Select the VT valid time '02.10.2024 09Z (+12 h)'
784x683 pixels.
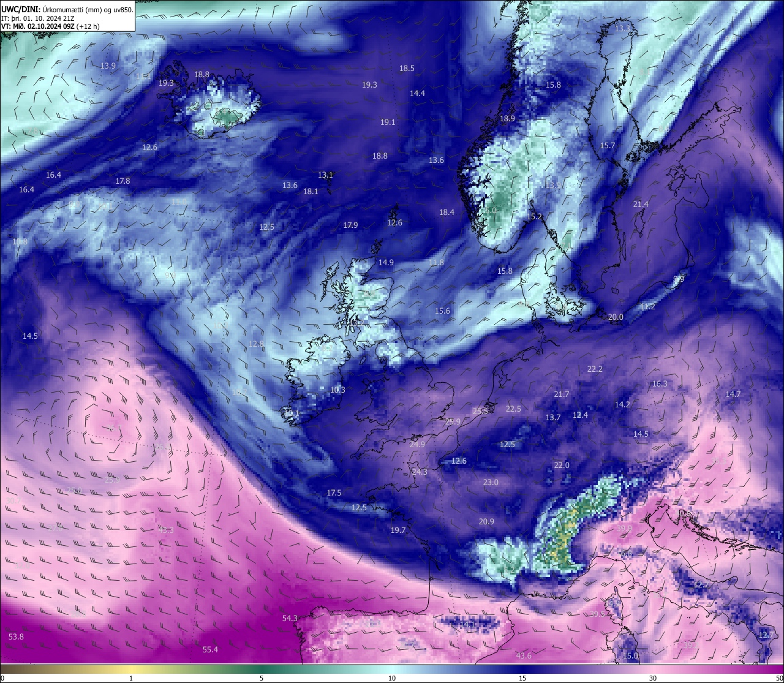coord(56,26)
